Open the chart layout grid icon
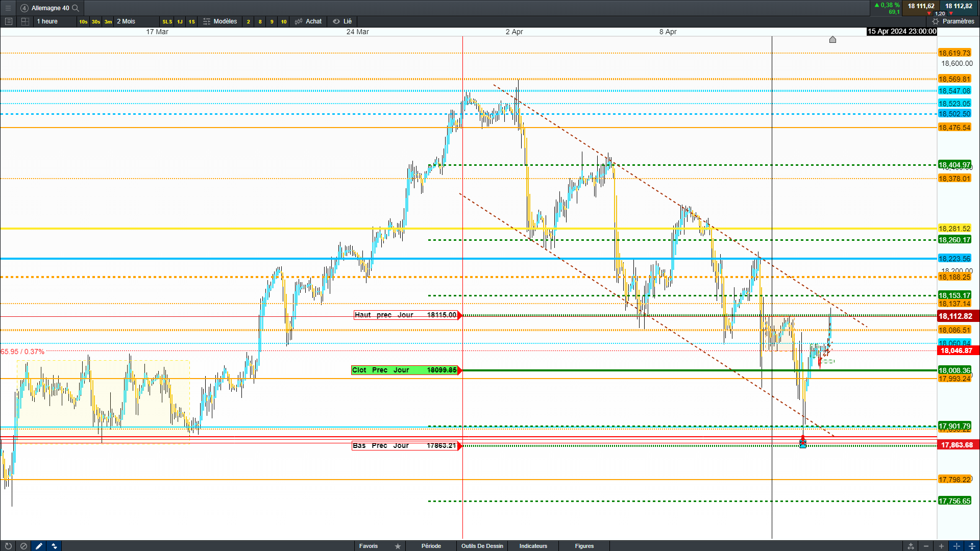Image resolution: width=980 pixels, height=551 pixels. point(25,21)
